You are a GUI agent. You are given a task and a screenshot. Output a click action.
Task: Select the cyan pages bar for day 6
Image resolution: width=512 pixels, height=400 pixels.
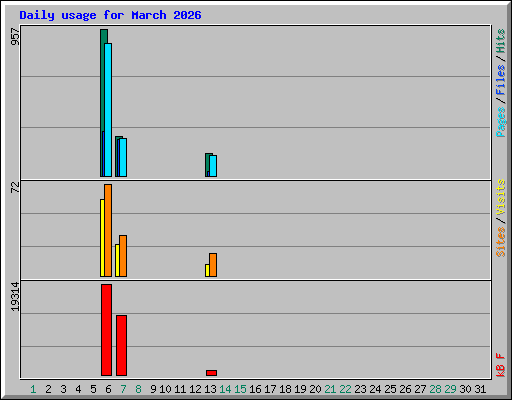108,110
